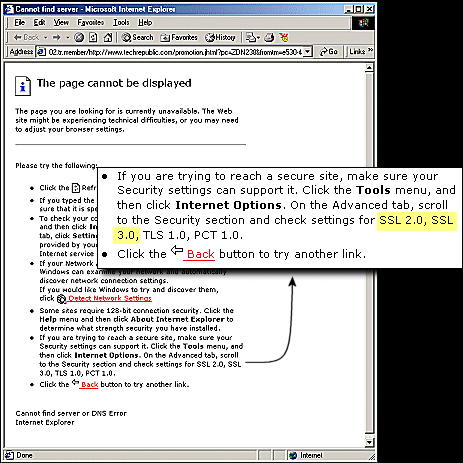Viewport: 463px width, 463px height.
Task: Click 'The page cannot be displayed' heading
Action: (x=114, y=83)
